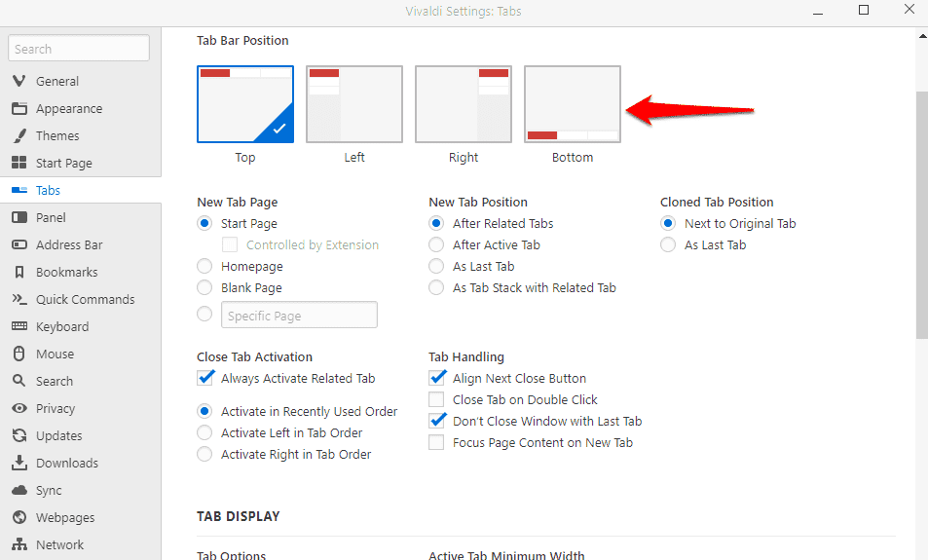The width and height of the screenshot is (928, 560).
Task: Click the Address Bar icon
Action: [19, 244]
